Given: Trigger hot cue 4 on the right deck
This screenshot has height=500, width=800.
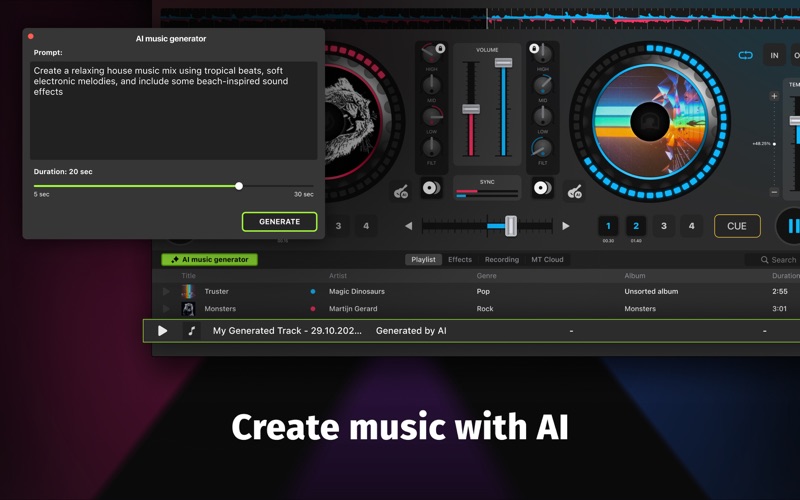Looking at the screenshot, I should pos(691,226).
